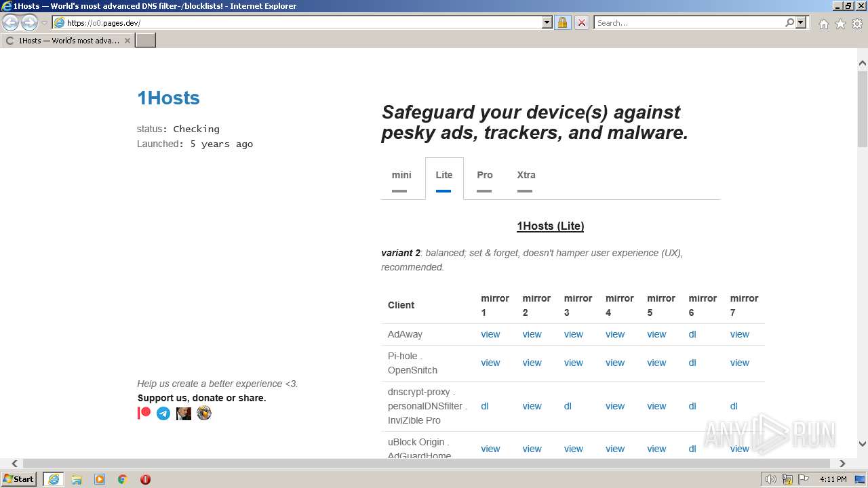
Task: Click the Internet Explorer taskbar icon
Action: [54, 479]
